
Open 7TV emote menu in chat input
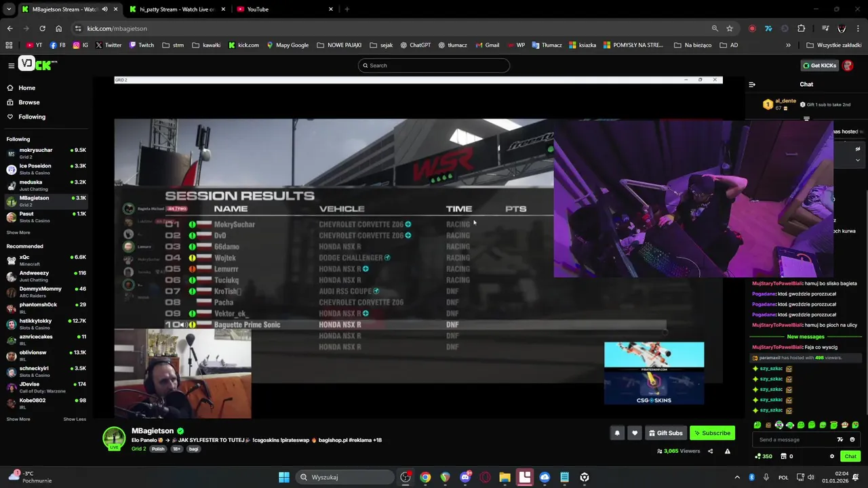(x=840, y=440)
